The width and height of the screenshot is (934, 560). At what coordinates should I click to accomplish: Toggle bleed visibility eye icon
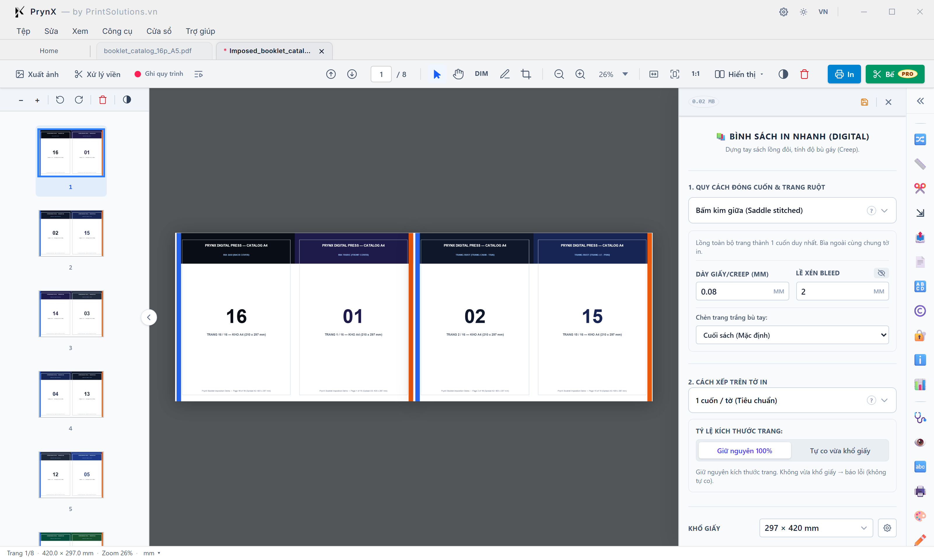pos(881,273)
